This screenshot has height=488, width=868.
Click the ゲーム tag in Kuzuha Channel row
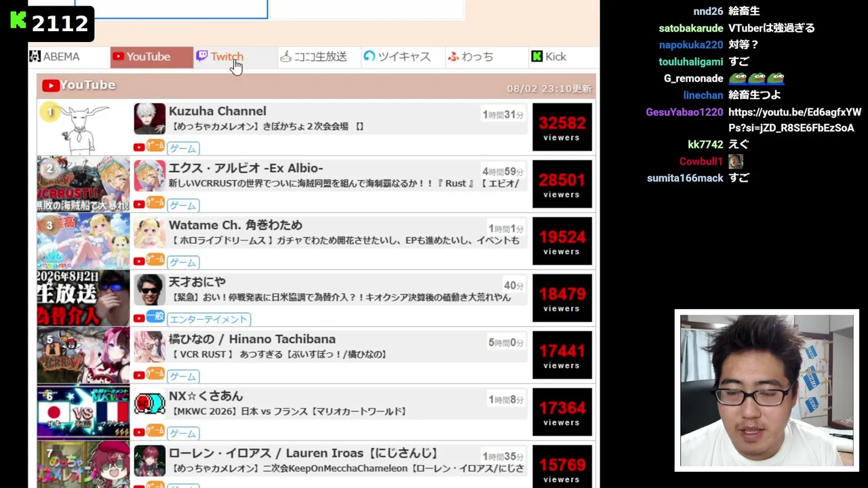tap(183, 148)
